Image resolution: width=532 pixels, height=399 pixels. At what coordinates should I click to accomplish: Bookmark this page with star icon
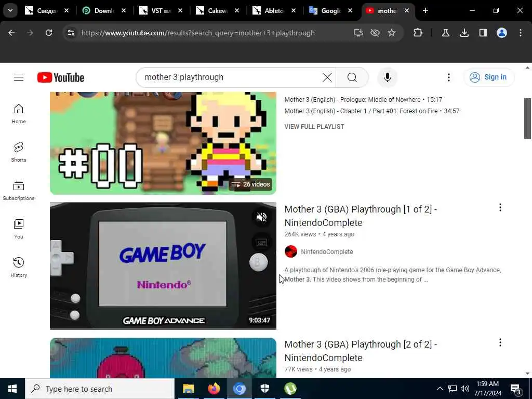(x=392, y=33)
